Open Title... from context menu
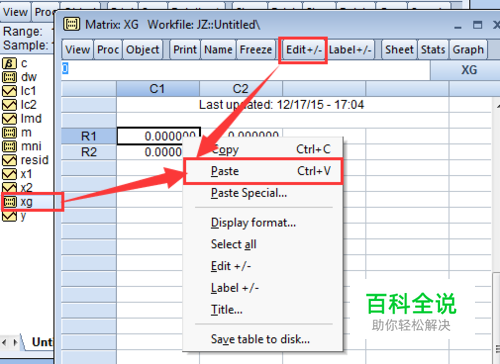This screenshot has width=500, height=364. [263, 310]
